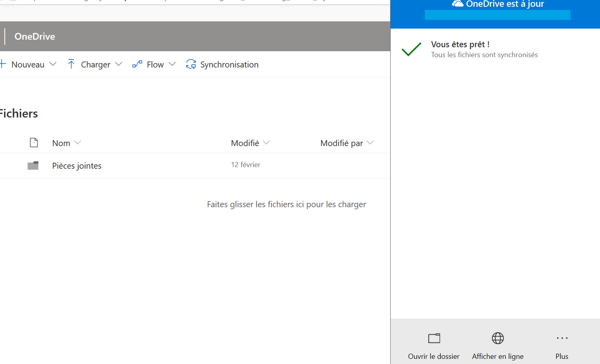Expand the Modifié column chevron
The width and height of the screenshot is (600, 364).
[267, 143]
